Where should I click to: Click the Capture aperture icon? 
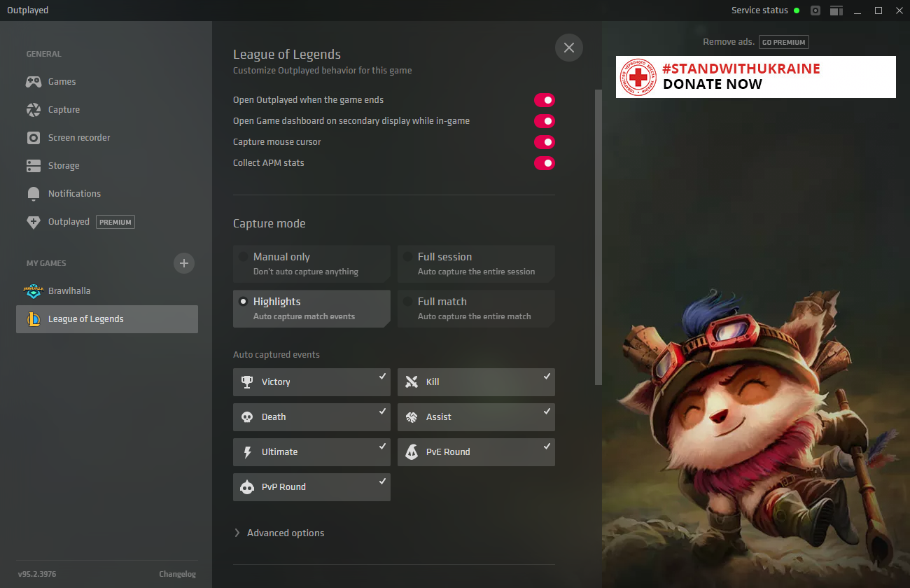point(34,110)
